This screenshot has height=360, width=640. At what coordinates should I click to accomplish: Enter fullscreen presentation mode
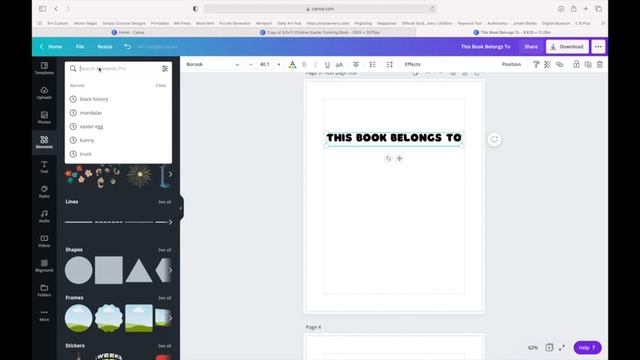[x=562, y=347]
